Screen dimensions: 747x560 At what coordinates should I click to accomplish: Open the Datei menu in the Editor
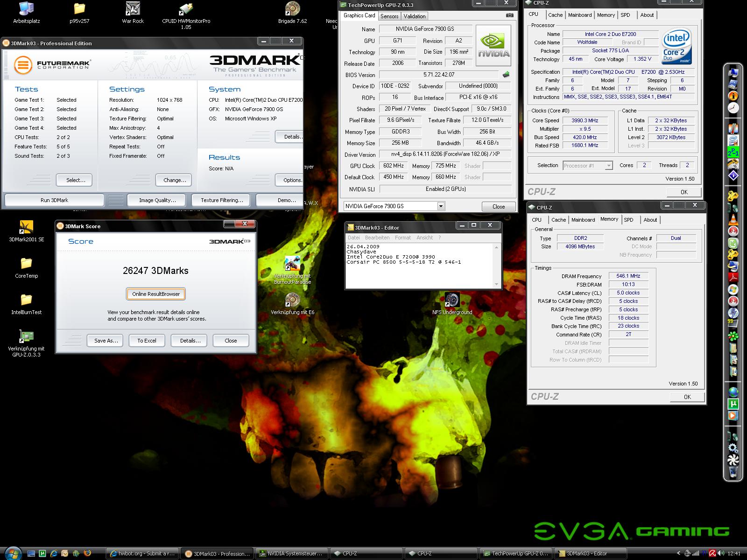(x=353, y=238)
